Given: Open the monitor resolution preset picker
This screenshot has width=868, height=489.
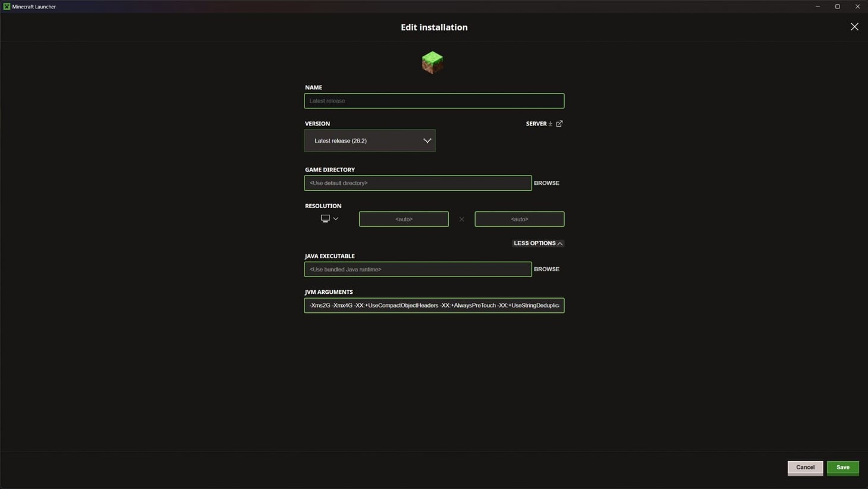Looking at the screenshot, I should point(329,219).
